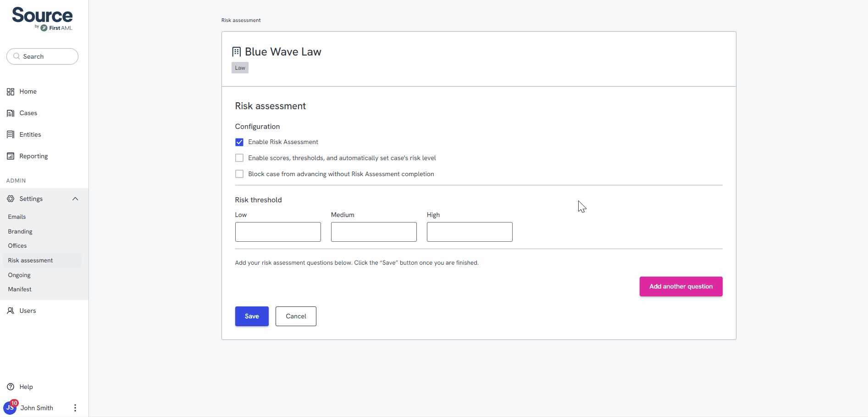Viewport: 868px width, 417px height.
Task: Open Manifest settings
Action: click(20, 289)
